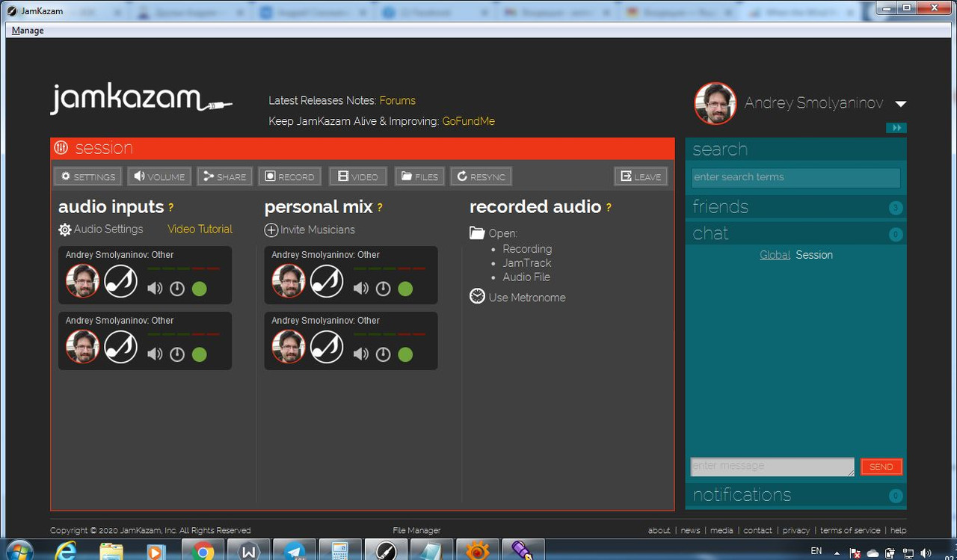Open Telegram from the taskbar
This screenshot has height=560, width=957.
(294, 552)
